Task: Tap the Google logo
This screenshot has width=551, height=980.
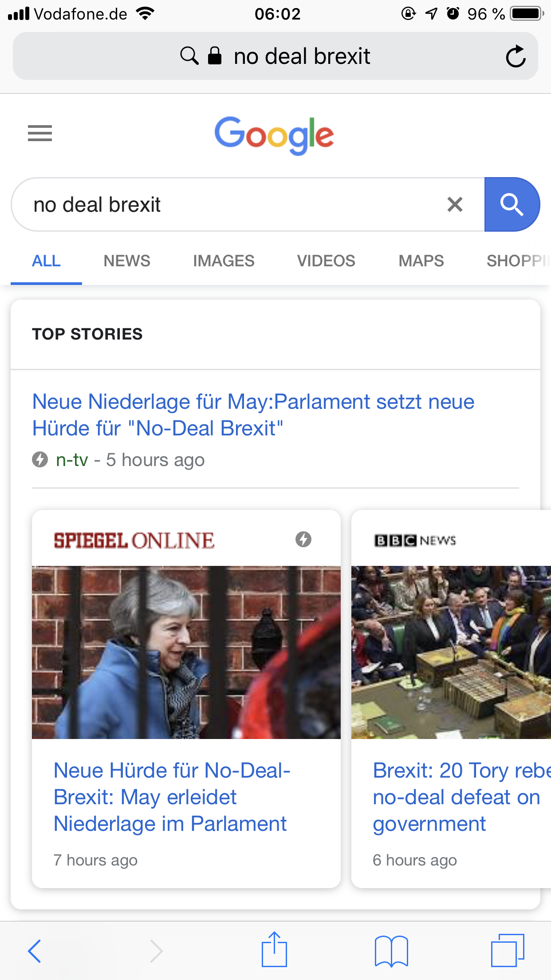Action: tap(274, 135)
